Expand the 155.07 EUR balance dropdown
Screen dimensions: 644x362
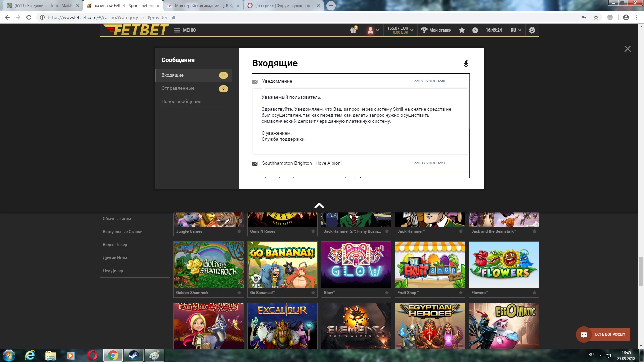tap(400, 30)
